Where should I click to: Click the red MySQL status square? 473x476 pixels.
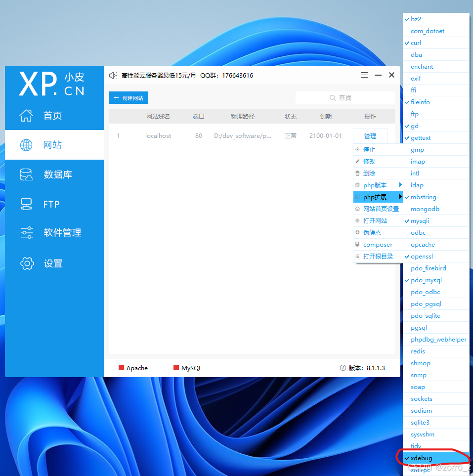[x=176, y=368]
